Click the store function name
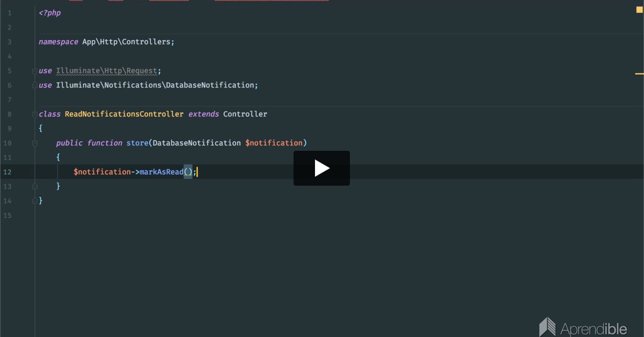 (x=137, y=143)
